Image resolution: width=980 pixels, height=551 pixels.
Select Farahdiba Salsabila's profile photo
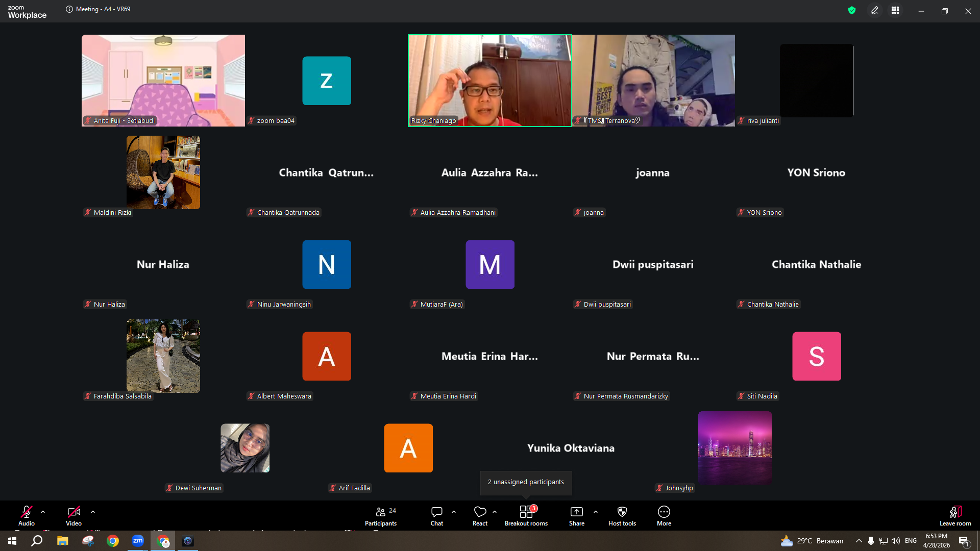163,356
